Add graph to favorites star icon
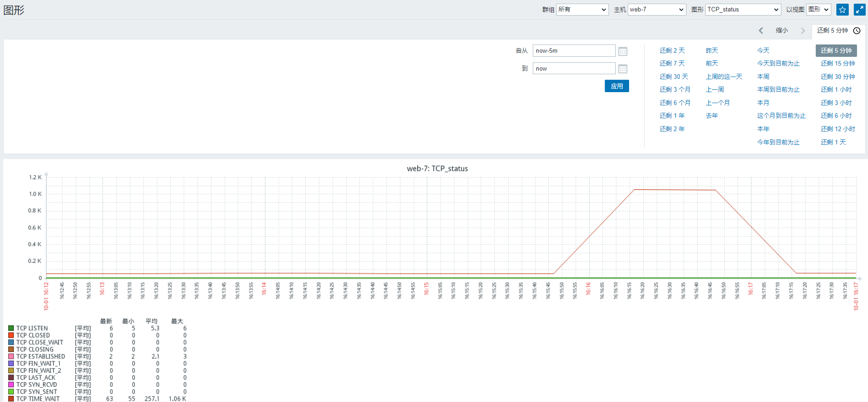Viewport: 868px width, 402px height. [x=842, y=10]
